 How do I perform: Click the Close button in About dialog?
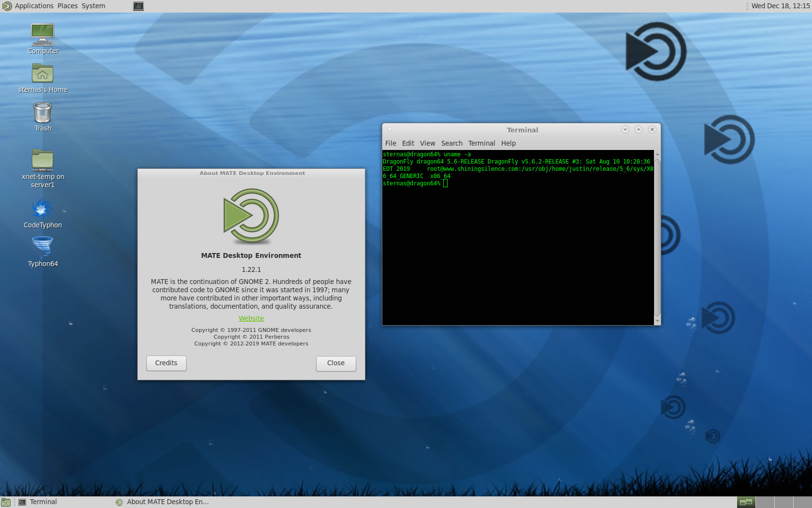tap(336, 363)
